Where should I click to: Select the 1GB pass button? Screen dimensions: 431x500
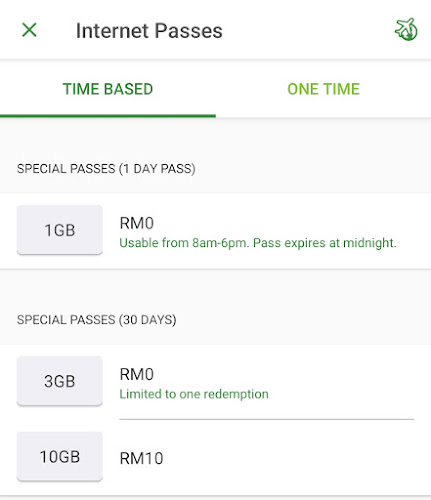pyautogui.click(x=60, y=230)
